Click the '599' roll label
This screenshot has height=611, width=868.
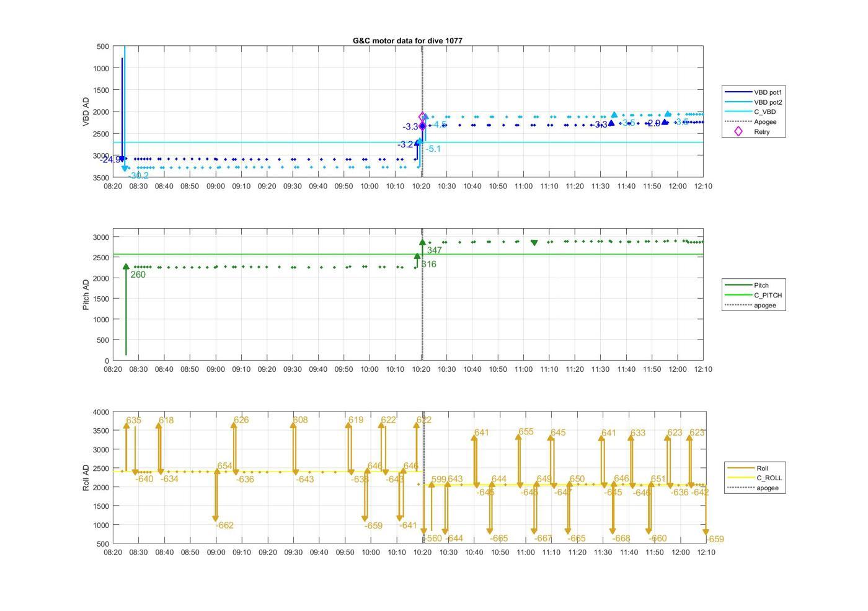tap(439, 480)
